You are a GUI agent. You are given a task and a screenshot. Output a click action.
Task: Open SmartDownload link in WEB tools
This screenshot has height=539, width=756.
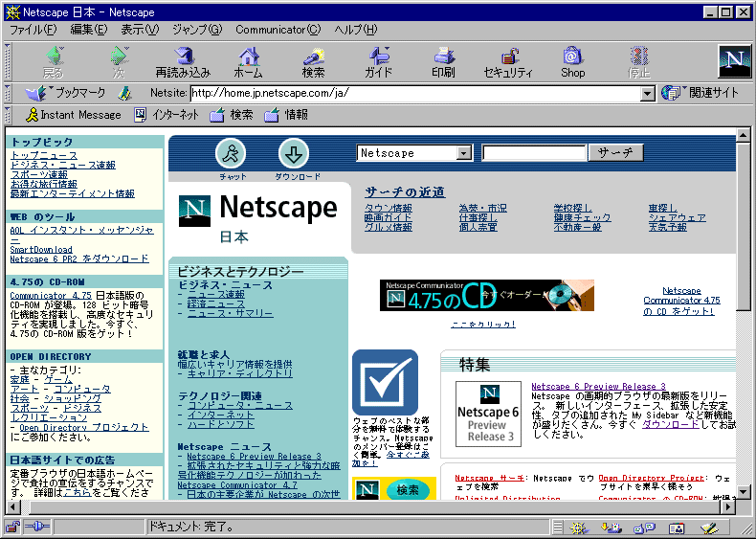click(41, 250)
